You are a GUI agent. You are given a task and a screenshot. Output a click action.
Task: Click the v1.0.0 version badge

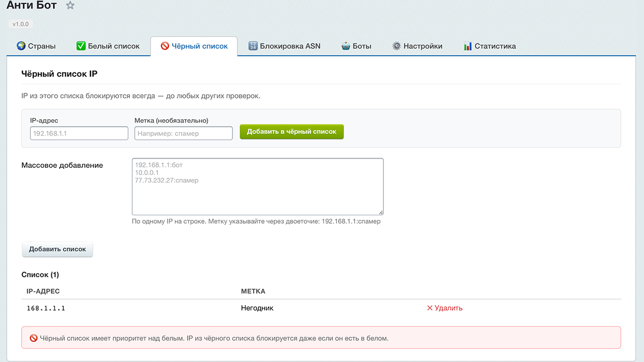pos(21,24)
